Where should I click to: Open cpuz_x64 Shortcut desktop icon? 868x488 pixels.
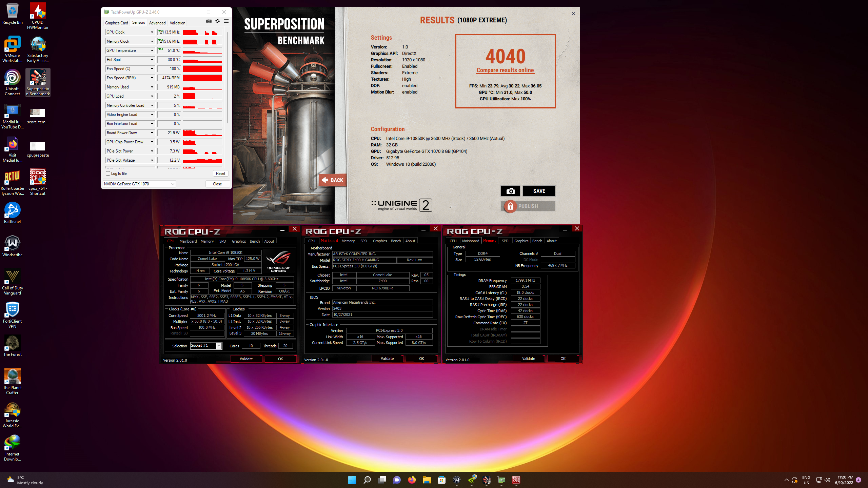click(38, 182)
